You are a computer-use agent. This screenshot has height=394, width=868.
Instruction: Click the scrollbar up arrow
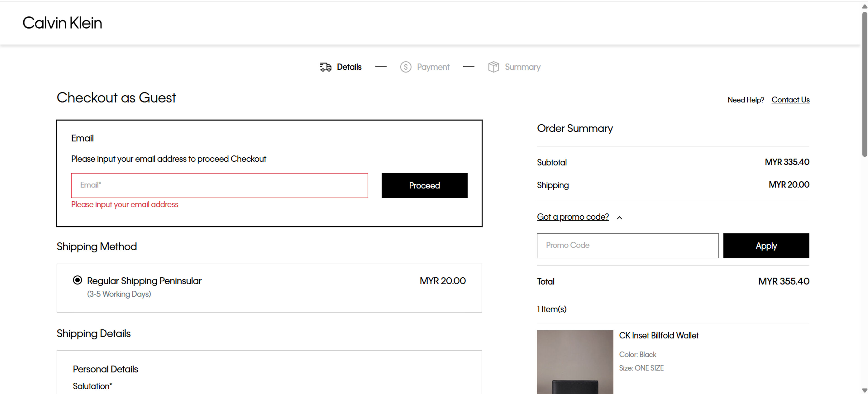click(x=865, y=6)
